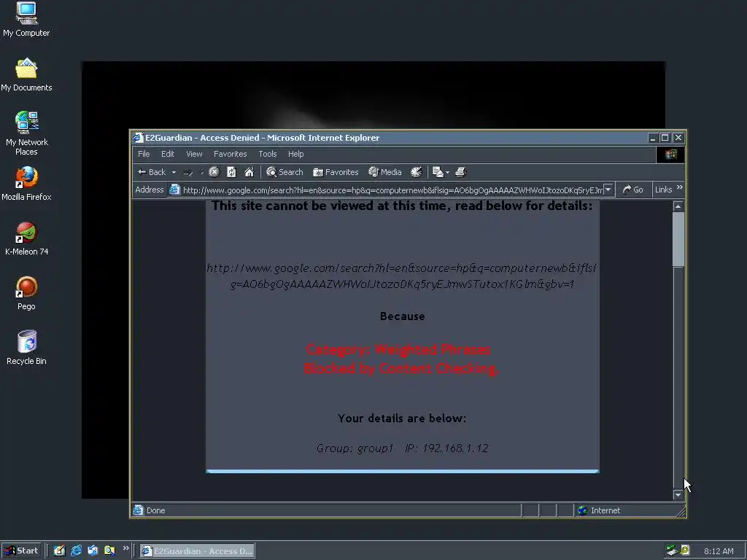Print the page with the Print icon
The width and height of the screenshot is (747, 560).
tap(461, 172)
